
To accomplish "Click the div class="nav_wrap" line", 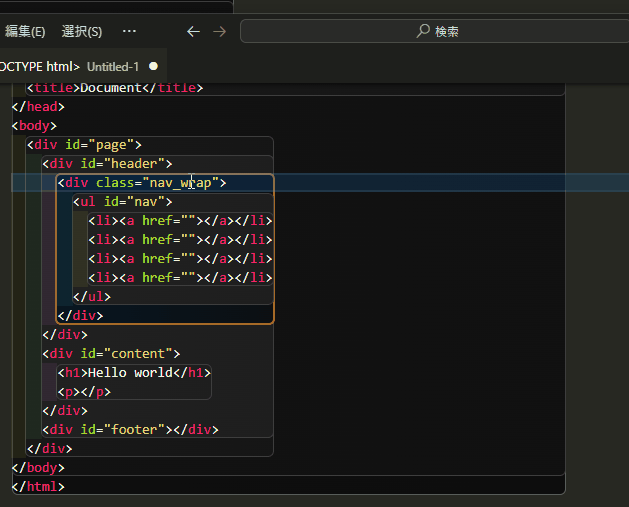I will (x=142, y=183).
